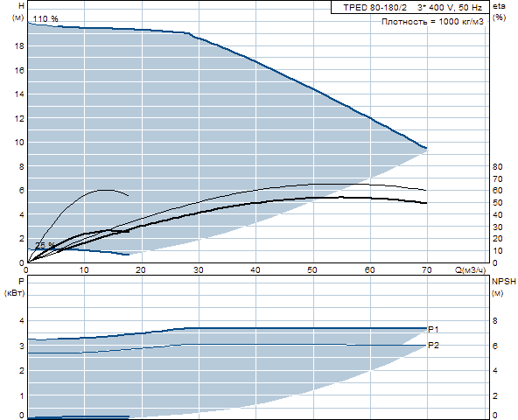518x420 pixels.
Task: Click the H (м) head axis label
Action: [19, 11]
